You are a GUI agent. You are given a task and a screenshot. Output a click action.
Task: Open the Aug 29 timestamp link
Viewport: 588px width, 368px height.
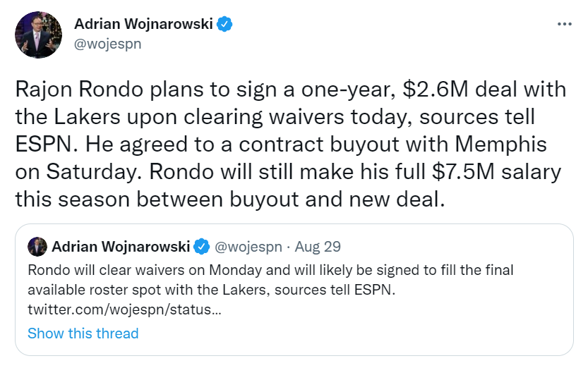[x=318, y=247]
